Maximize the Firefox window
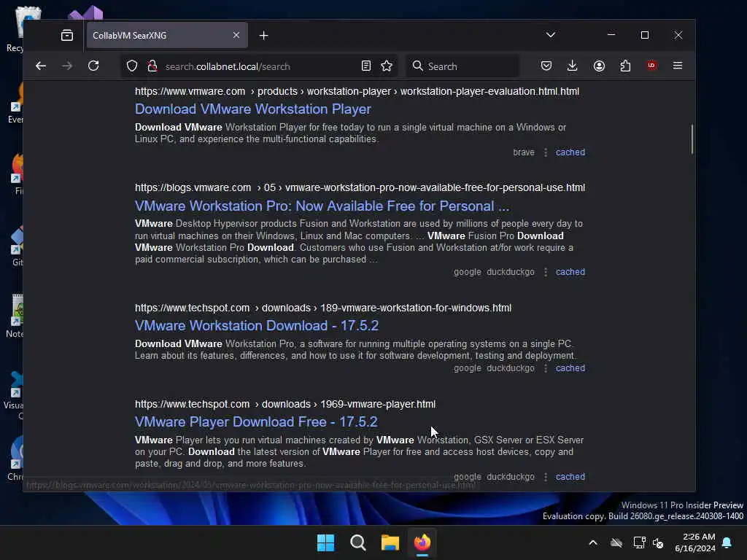Screen dimensions: 747x560 point(645,35)
